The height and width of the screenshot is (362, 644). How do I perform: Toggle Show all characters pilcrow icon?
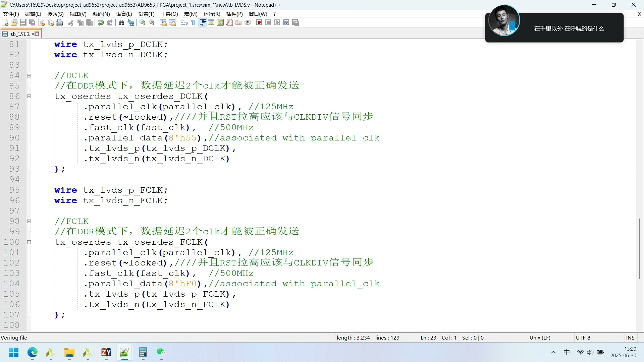click(x=193, y=22)
